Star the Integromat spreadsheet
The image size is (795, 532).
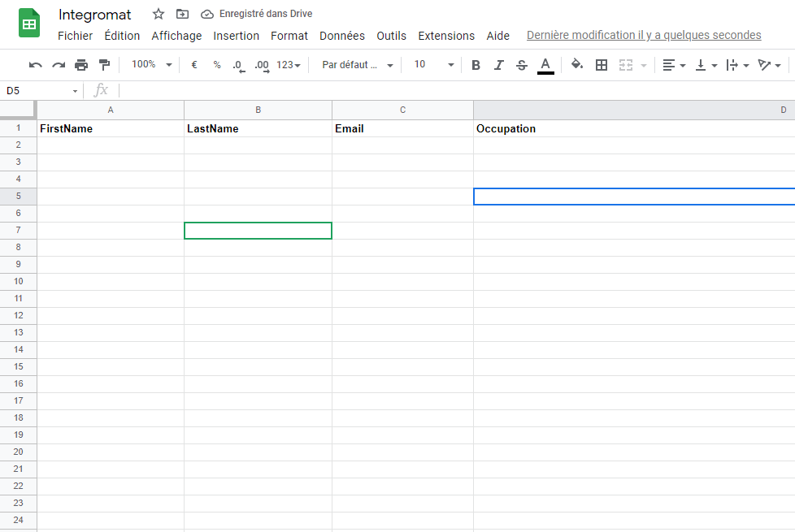[x=159, y=14]
